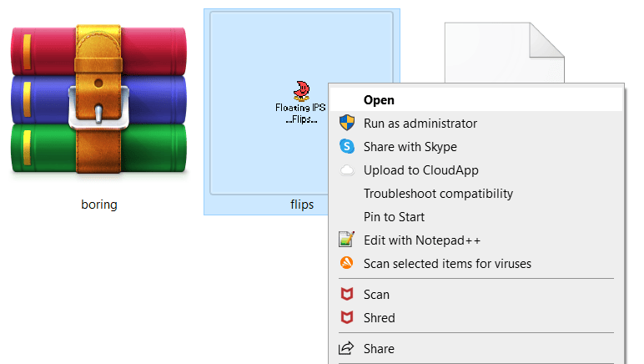Image resolution: width=644 pixels, height=364 pixels.
Task: Pin flips to Start
Action: click(x=394, y=217)
